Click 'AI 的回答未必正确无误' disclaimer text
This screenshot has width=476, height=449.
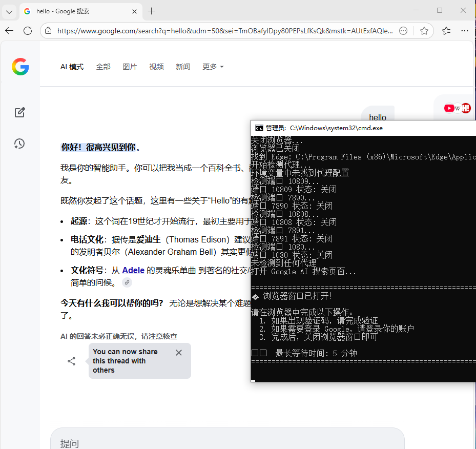click(x=119, y=336)
